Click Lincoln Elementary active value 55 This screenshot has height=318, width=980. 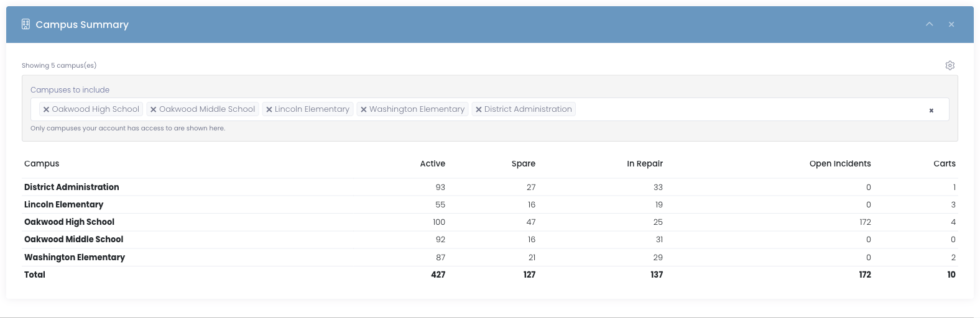(x=440, y=204)
